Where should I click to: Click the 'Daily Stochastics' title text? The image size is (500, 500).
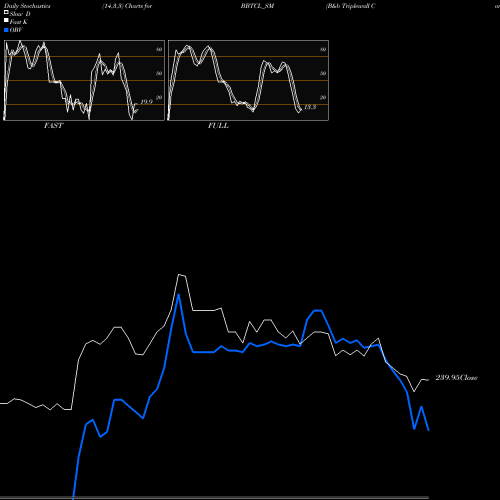pyautogui.click(x=27, y=6)
